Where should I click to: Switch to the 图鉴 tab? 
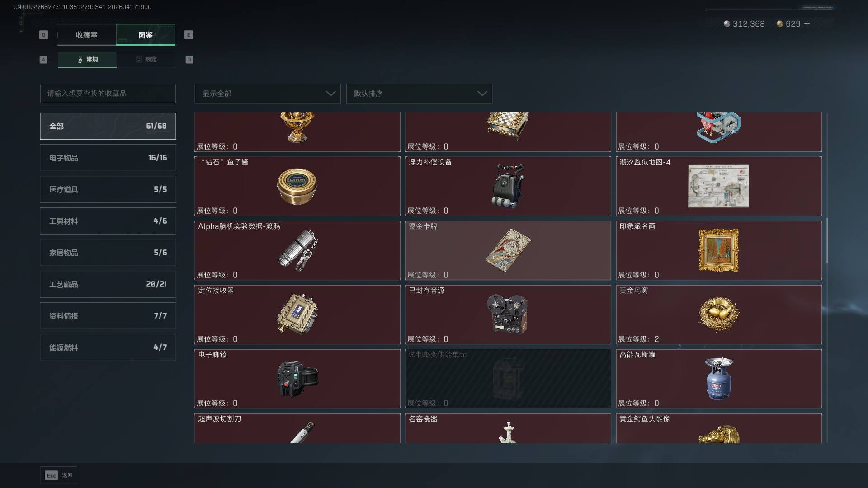146,35
